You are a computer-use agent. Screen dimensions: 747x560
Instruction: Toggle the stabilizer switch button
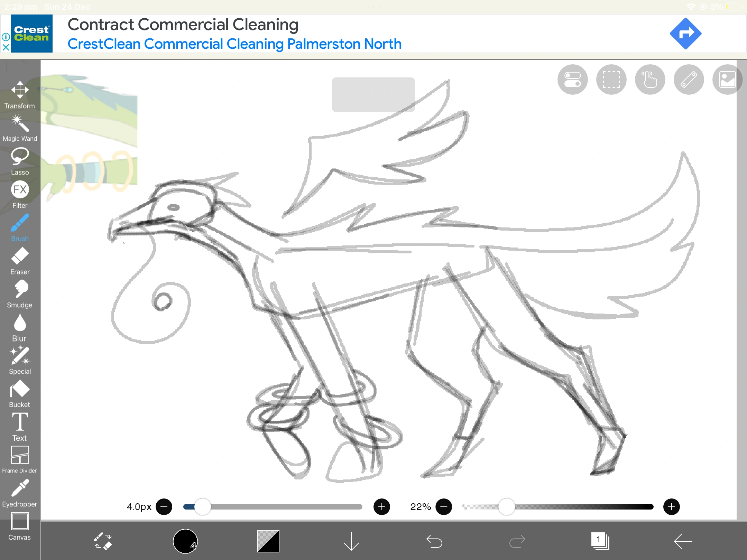click(572, 80)
